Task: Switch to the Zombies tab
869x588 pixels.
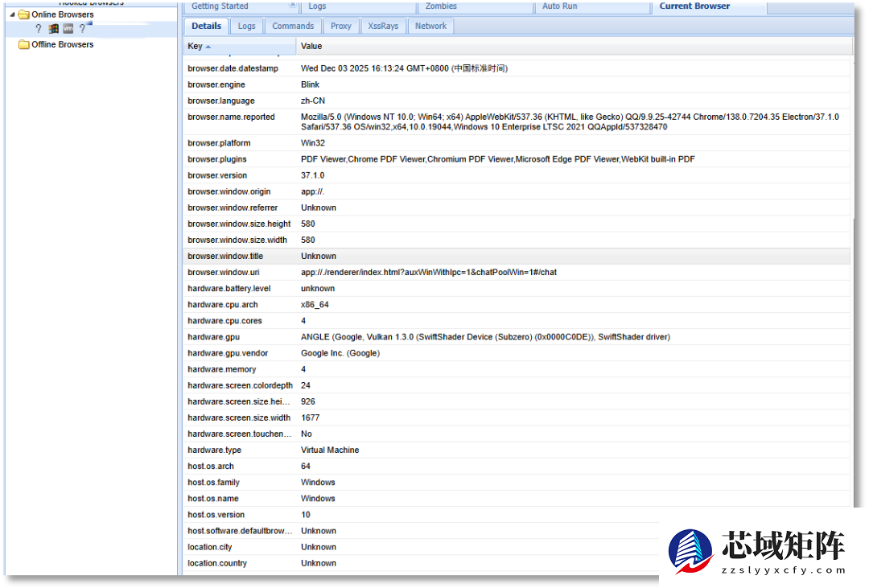Action: tap(441, 6)
